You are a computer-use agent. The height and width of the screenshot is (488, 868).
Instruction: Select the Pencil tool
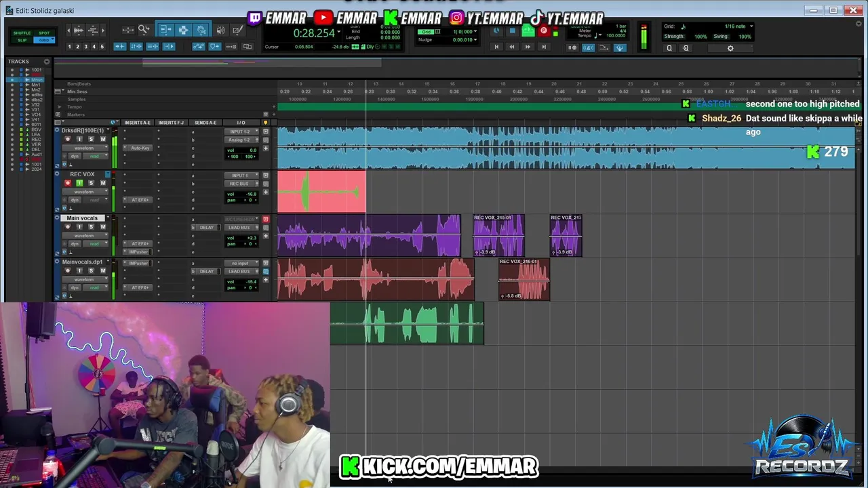tap(237, 30)
